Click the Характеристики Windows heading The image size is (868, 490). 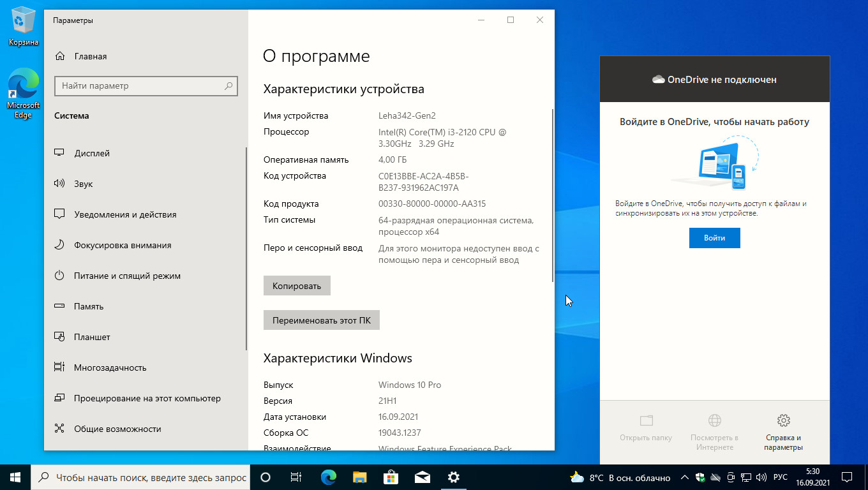tap(338, 358)
